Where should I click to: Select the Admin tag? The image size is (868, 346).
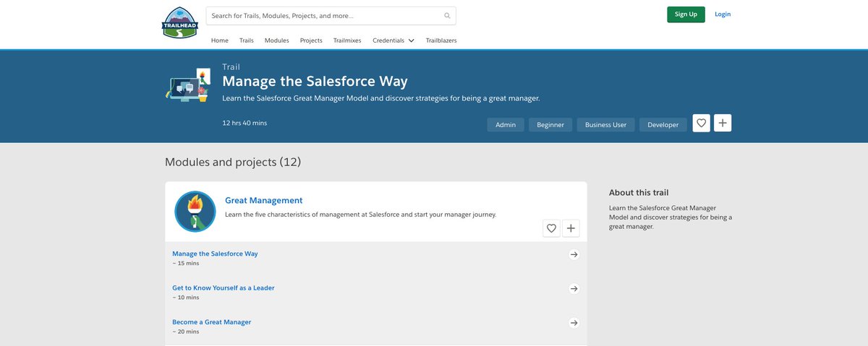(506, 125)
